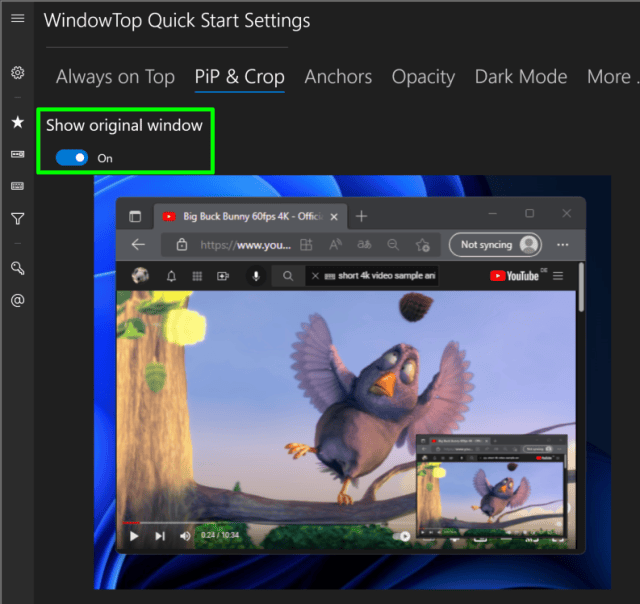Click the translate icon in the address bar
Screen dimensions: 640x604
pyautogui.click(x=364, y=245)
